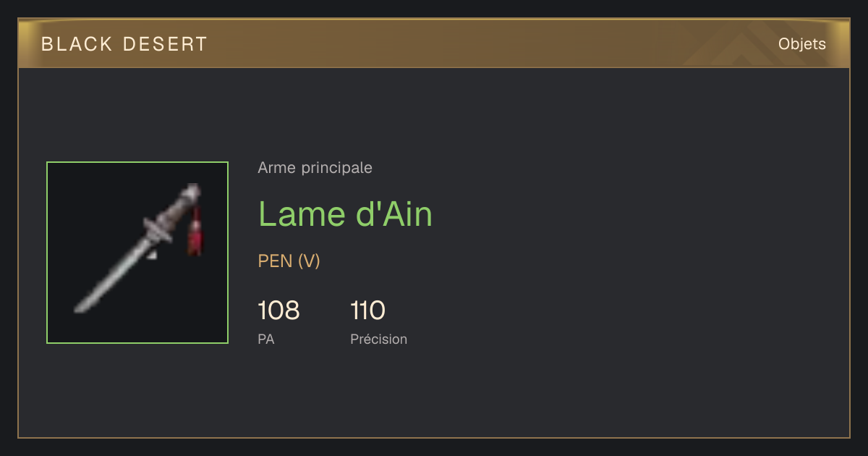Click the word BLACK in the header
The width and height of the screenshot is (868, 456).
[77, 44]
